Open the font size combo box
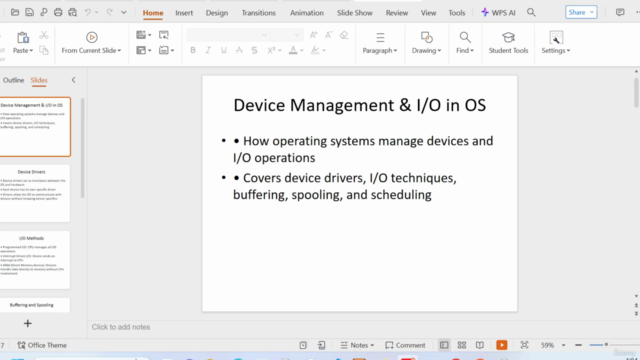 pyautogui.click(x=287, y=35)
